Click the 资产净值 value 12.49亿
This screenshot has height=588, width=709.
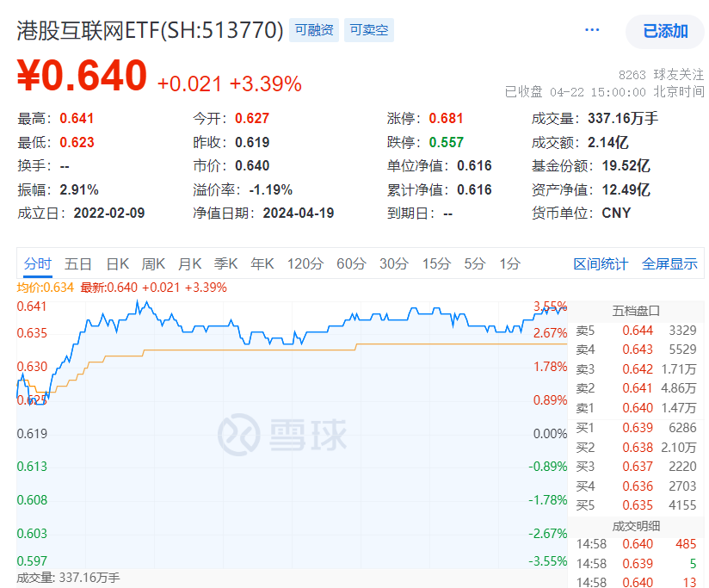626,189
